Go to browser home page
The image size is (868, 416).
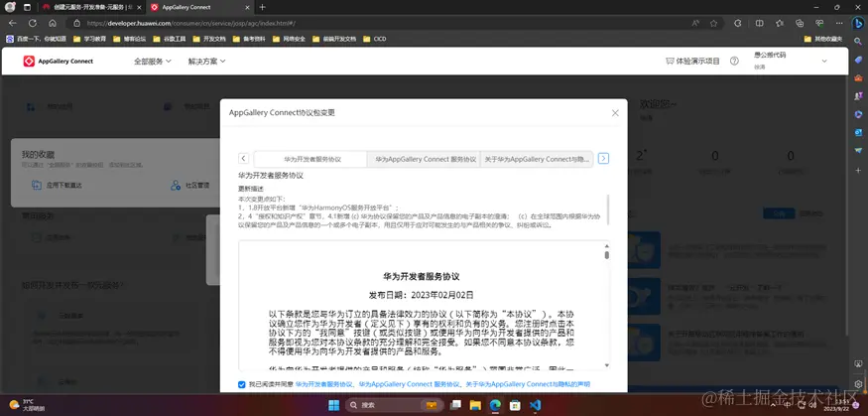coord(52,23)
